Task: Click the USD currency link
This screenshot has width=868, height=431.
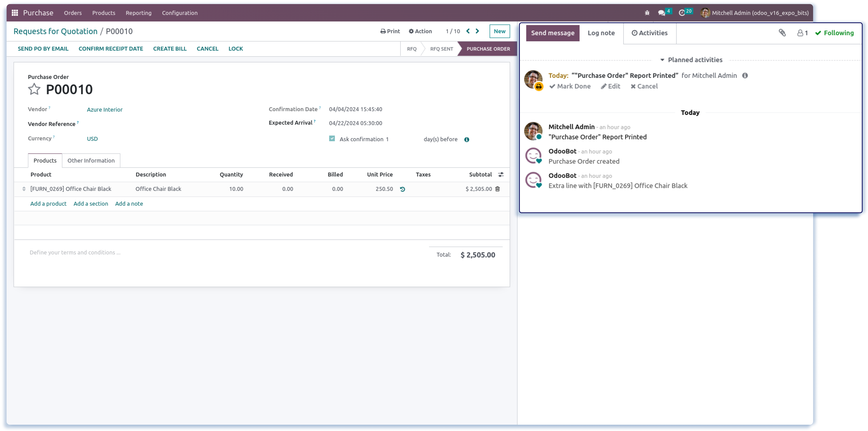Action: click(92, 139)
